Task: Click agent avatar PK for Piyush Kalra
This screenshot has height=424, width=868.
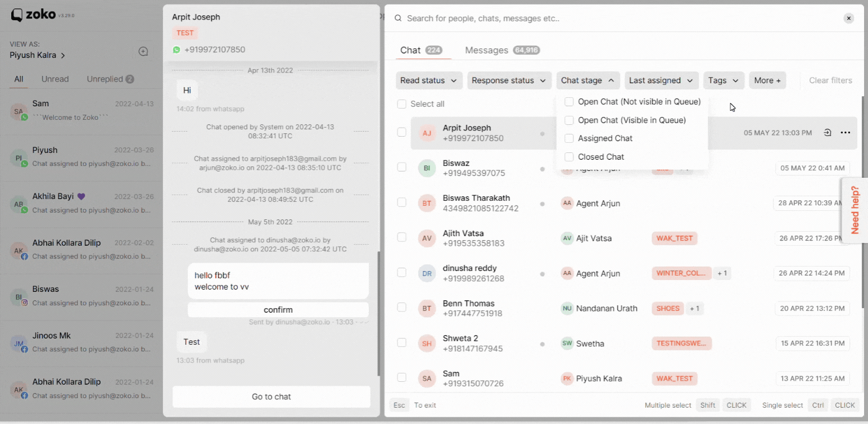Action: [567, 378]
